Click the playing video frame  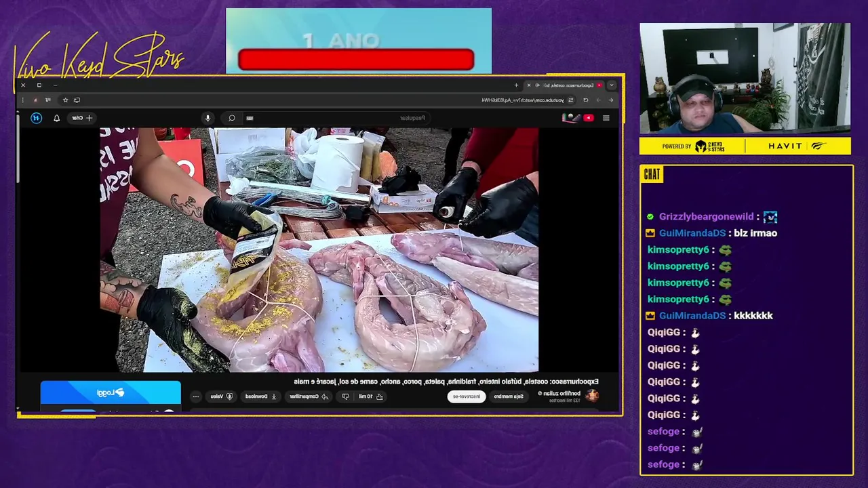point(319,249)
